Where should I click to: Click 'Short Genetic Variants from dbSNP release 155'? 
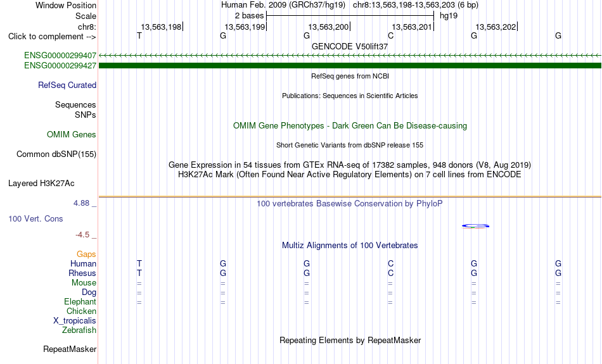(x=350, y=145)
